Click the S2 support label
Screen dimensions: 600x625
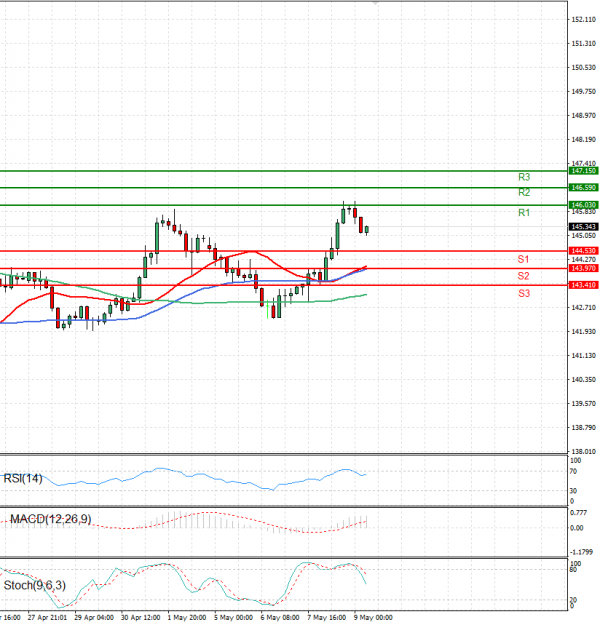[x=523, y=275]
